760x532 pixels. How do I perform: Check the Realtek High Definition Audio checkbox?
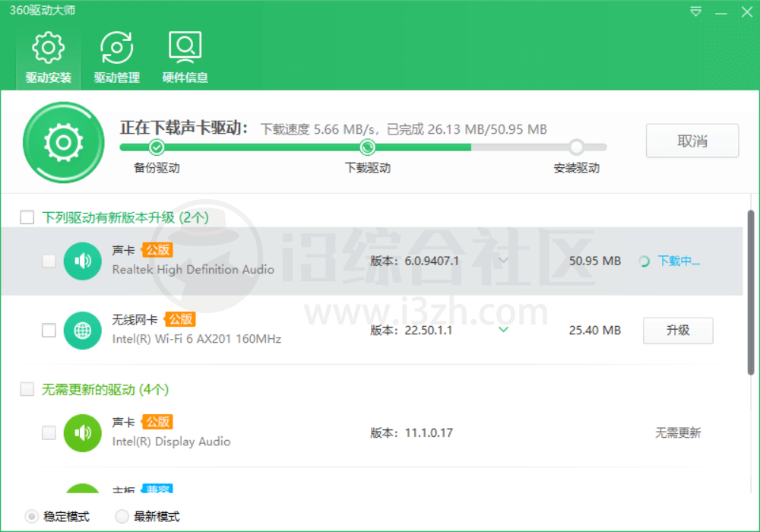click(49, 261)
